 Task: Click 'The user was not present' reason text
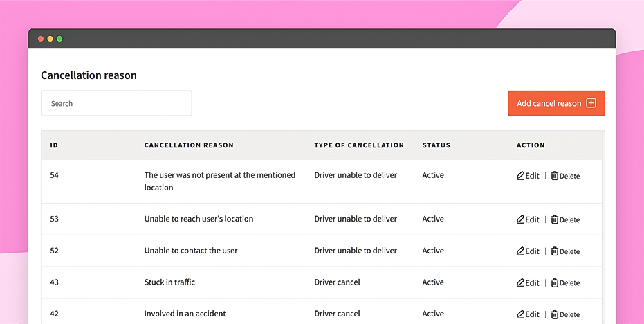[220, 181]
